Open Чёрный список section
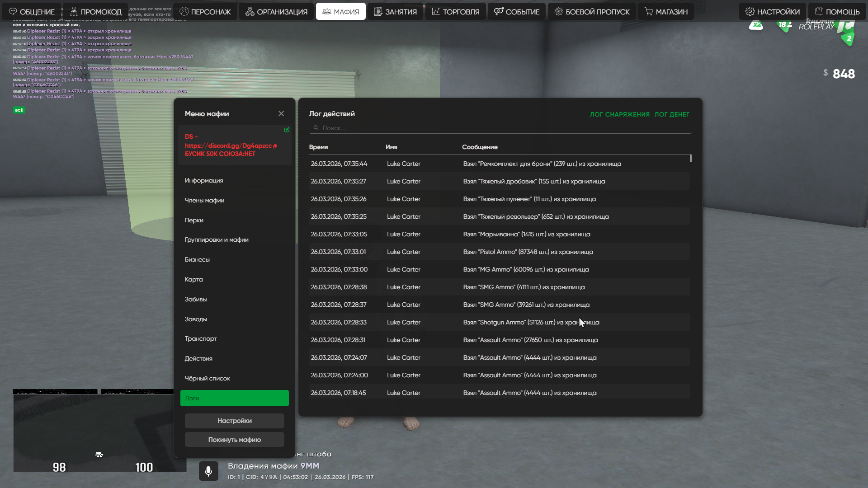 tap(207, 379)
